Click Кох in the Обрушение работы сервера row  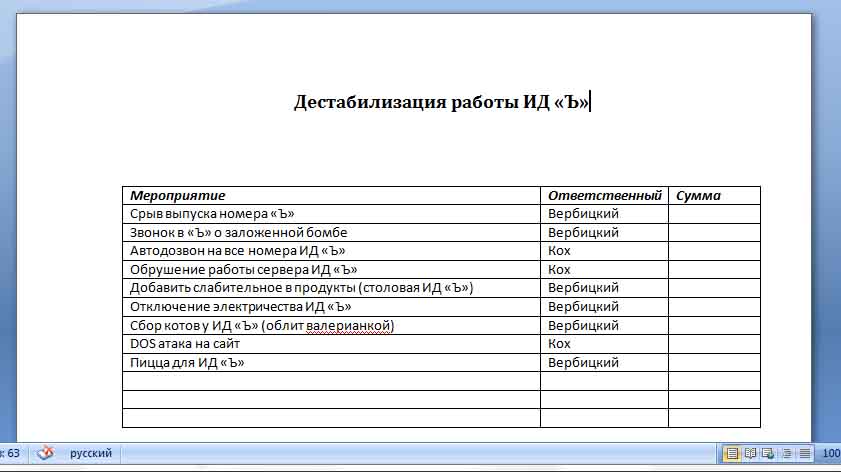tap(559, 269)
